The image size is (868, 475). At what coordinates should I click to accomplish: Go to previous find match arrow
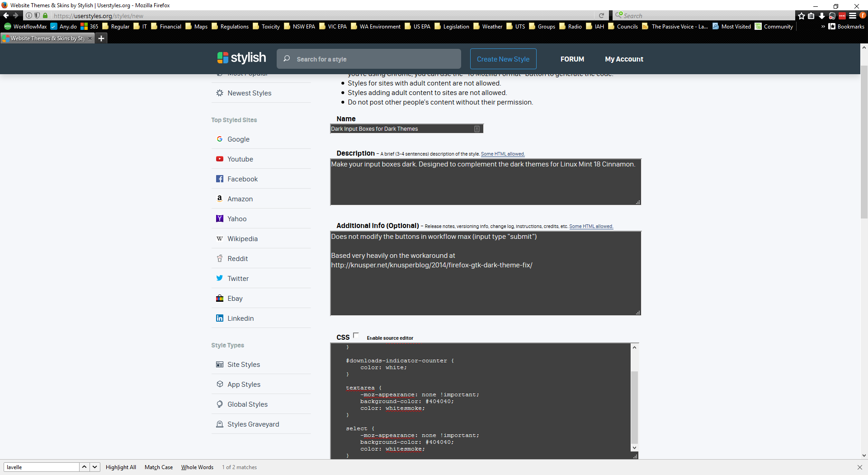tap(84, 467)
